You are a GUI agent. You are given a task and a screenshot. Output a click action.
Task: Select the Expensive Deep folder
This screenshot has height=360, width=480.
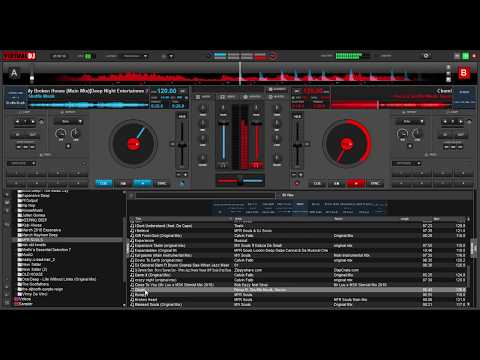[x=36, y=196]
